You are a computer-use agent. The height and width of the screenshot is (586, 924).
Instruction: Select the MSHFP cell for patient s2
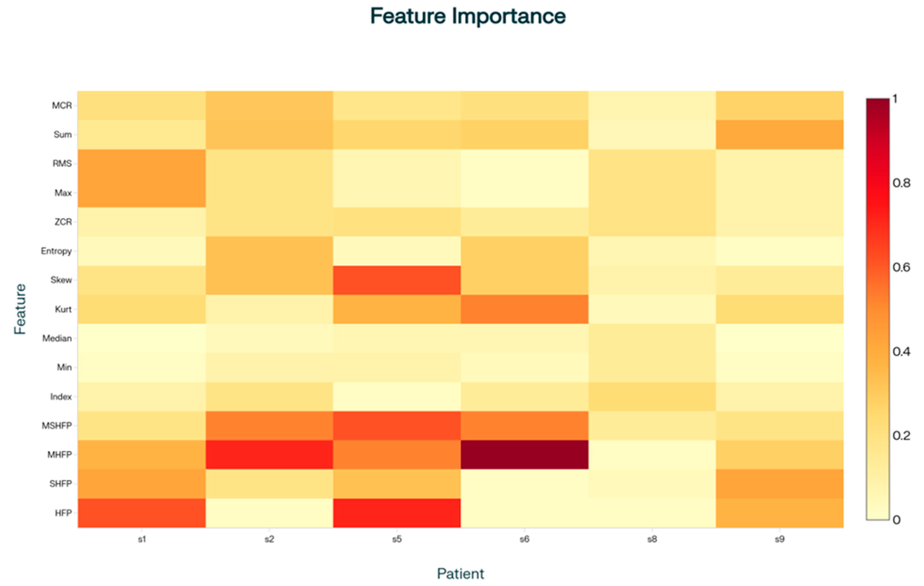269,426
